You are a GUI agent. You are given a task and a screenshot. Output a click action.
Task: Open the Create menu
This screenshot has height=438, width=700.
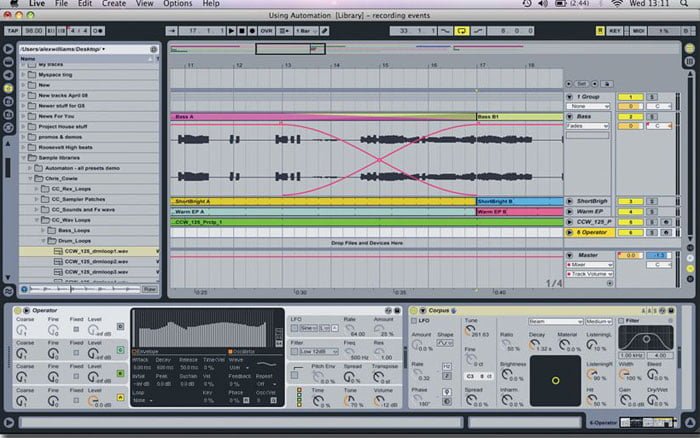(114, 4)
